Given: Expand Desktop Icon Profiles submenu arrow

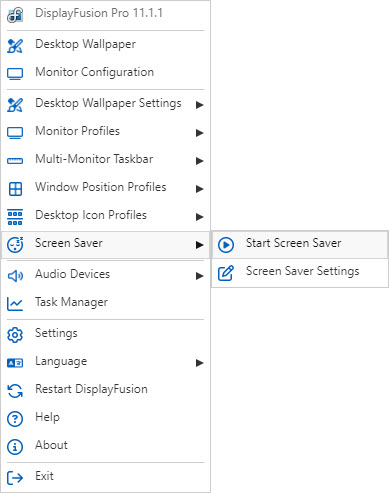Looking at the screenshot, I should 199,217.
